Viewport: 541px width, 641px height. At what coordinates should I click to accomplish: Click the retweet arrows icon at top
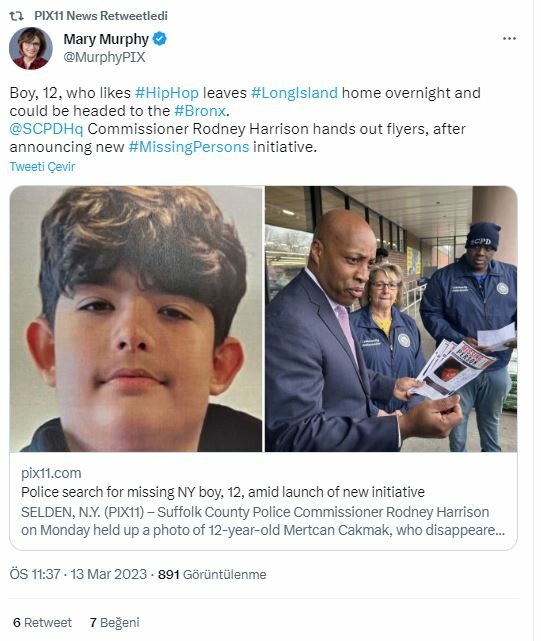point(16,16)
